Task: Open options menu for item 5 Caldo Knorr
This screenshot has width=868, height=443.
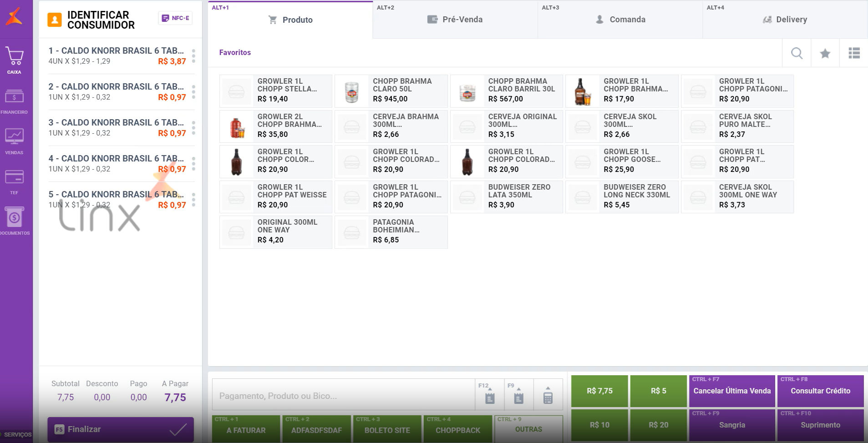Action: click(x=194, y=200)
